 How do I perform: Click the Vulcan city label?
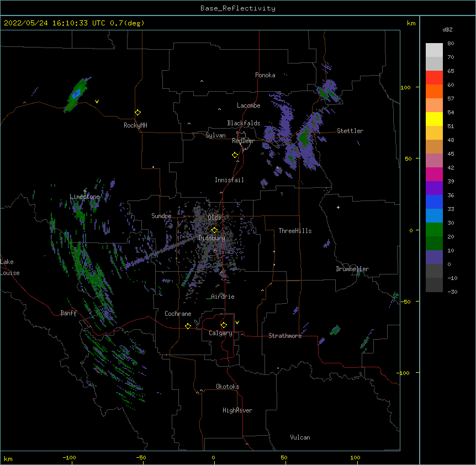[x=300, y=437]
